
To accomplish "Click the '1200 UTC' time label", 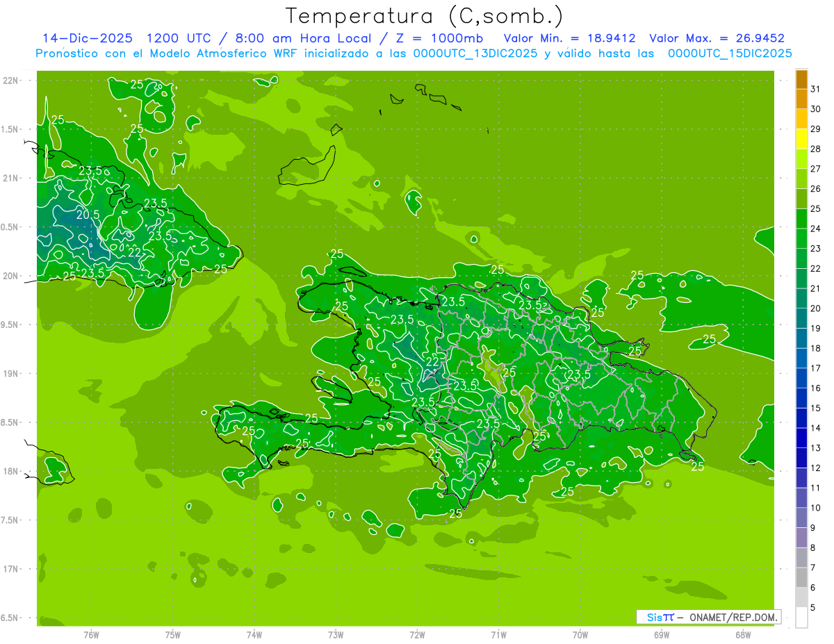I will (x=180, y=38).
